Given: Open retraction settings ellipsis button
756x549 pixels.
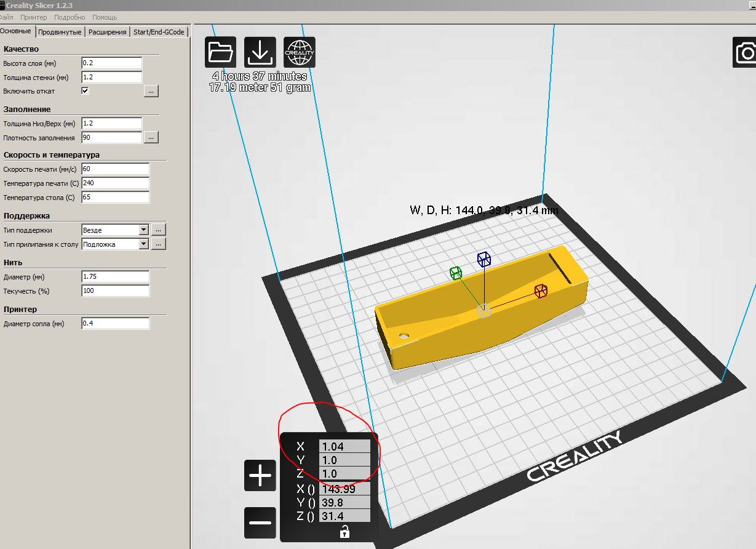Looking at the screenshot, I should click(x=151, y=91).
